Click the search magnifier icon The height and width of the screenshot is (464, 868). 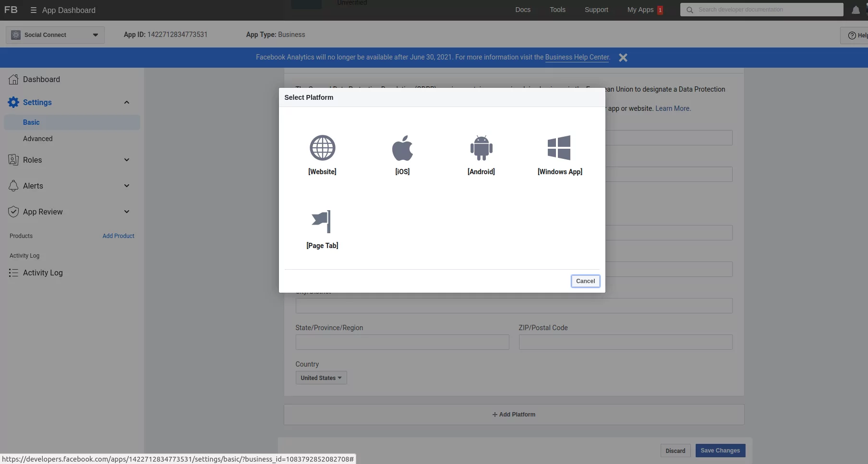(x=689, y=10)
